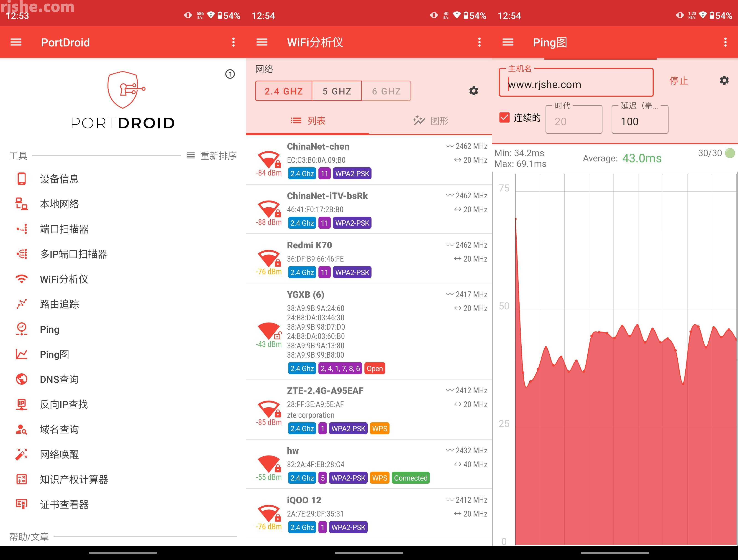Open the Ping tool

click(x=123, y=329)
